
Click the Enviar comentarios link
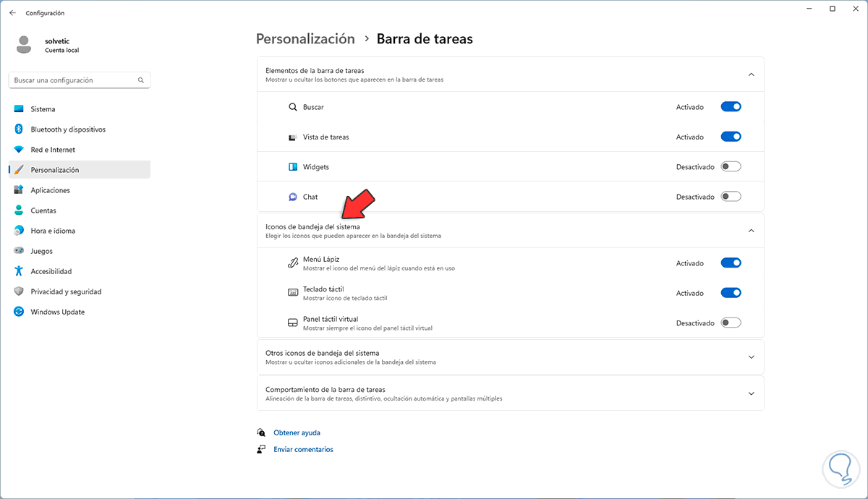tap(303, 449)
